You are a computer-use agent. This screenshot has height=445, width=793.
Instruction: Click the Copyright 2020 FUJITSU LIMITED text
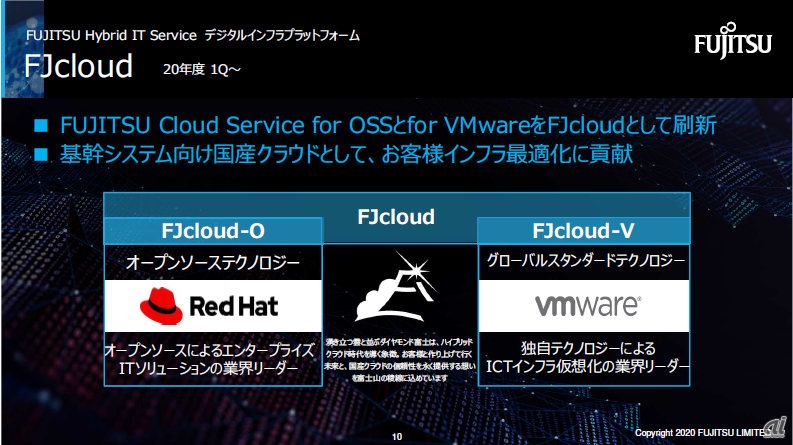pos(704,433)
